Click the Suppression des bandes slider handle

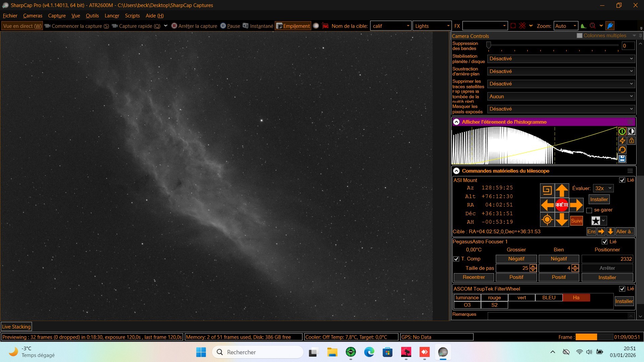point(489,45)
